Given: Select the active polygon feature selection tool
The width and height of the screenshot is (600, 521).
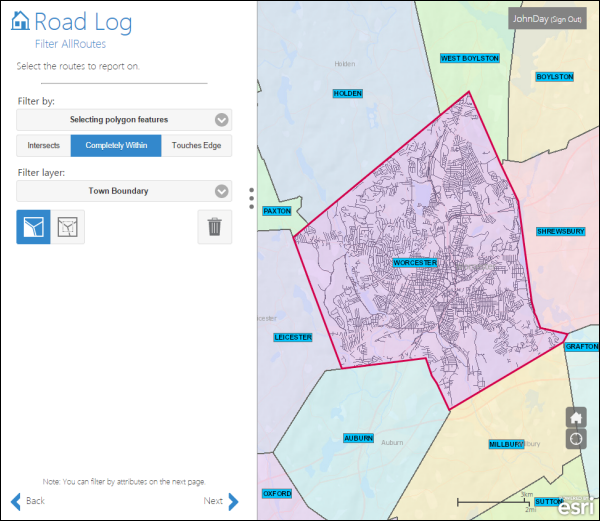Looking at the screenshot, I should [x=33, y=227].
